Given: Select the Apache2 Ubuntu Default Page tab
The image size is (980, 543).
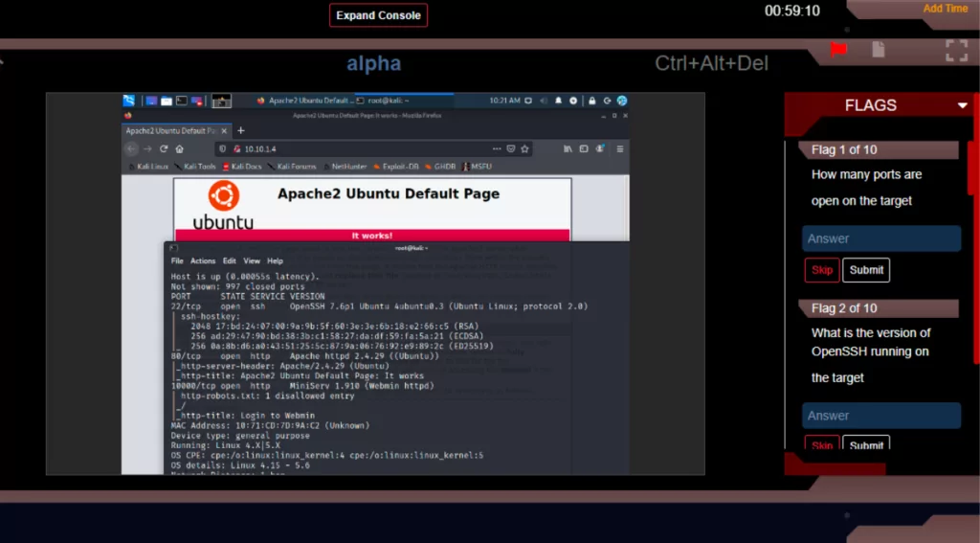Looking at the screenshot, I should [177, 131].
